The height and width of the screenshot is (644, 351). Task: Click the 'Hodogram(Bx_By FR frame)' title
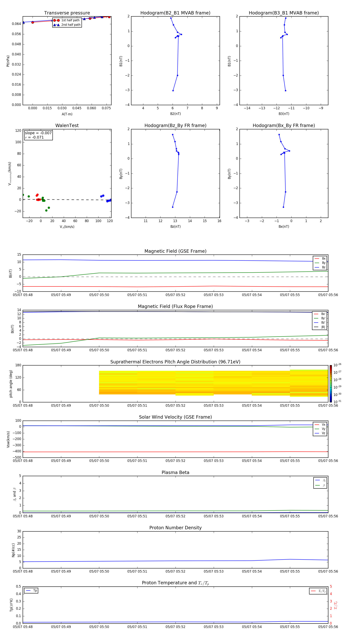coord(284,125)
